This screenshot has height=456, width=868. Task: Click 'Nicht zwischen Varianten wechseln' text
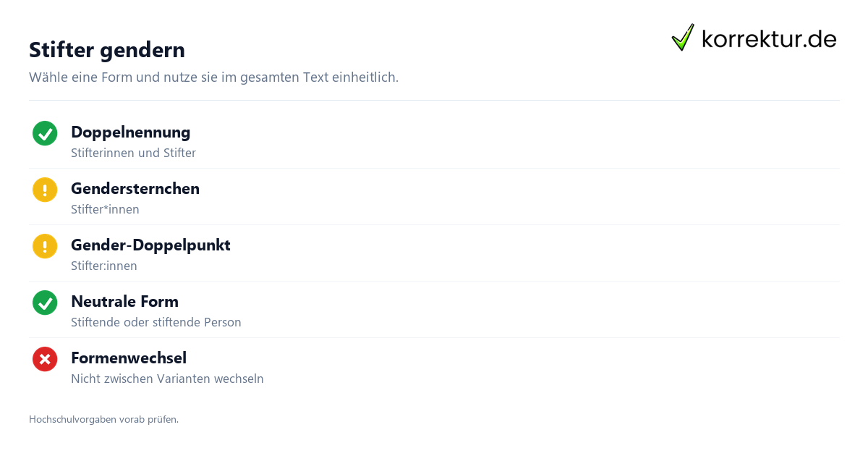click(167, 379)
